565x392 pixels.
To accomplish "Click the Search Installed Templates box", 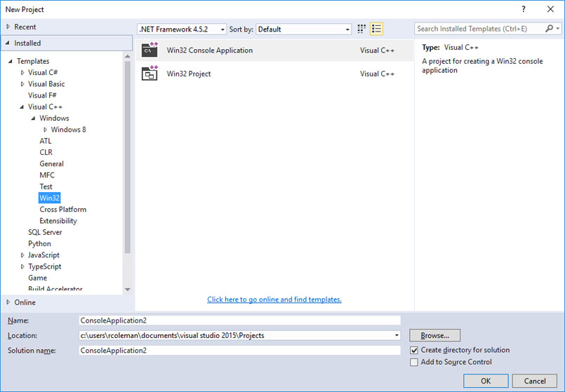I will (480, 29).
